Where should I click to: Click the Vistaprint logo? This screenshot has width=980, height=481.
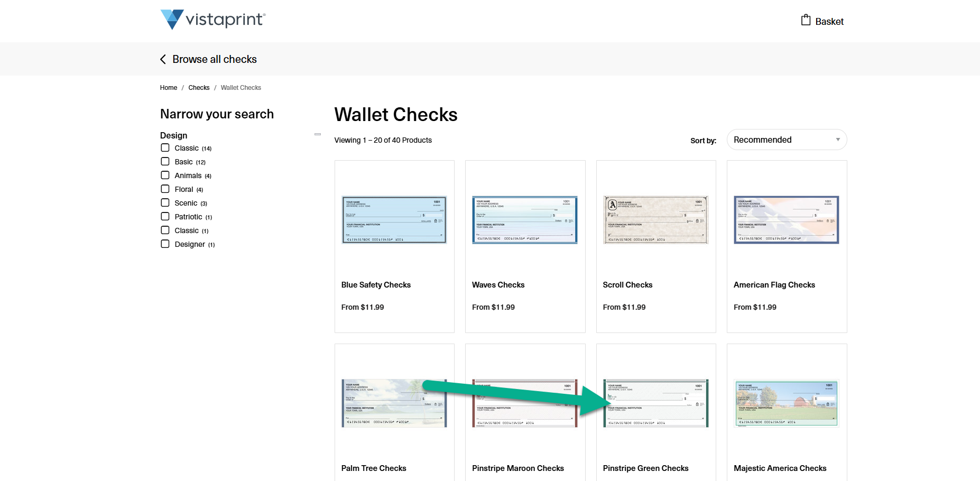point(213,20)
